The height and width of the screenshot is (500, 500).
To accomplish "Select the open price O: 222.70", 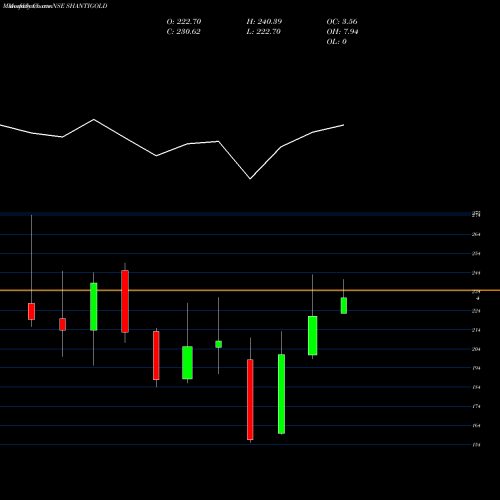I will point(184,21).
